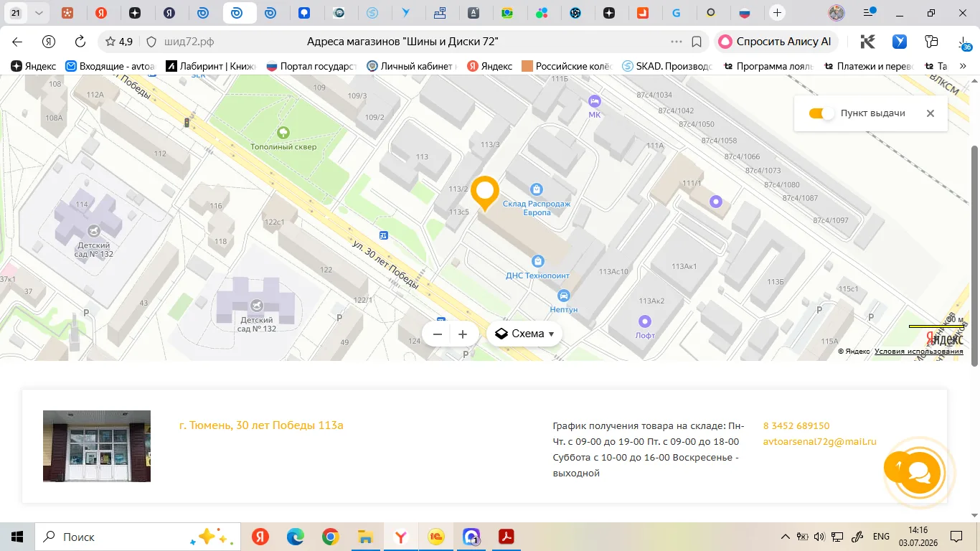Zoom in the map with the plus button
Image resolution: width=980 pixels, height=551 pixels.
click(x=463, y=334)
